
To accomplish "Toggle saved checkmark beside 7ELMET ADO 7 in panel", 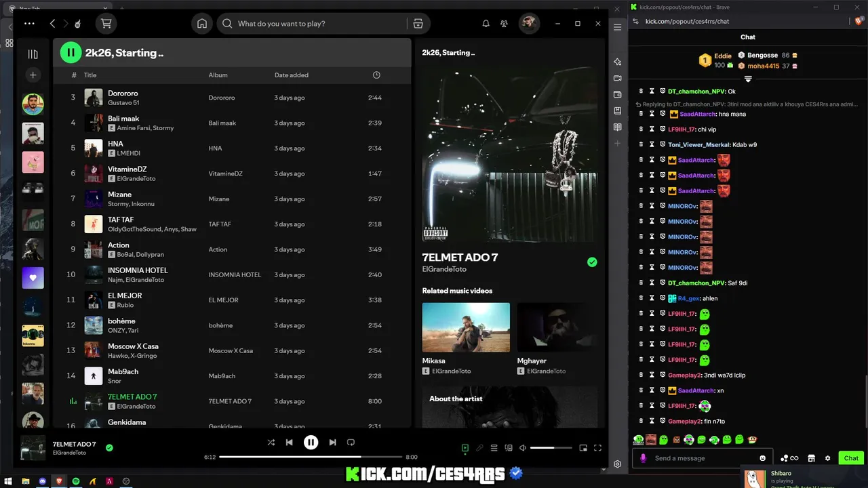I will tap(592, 262).
